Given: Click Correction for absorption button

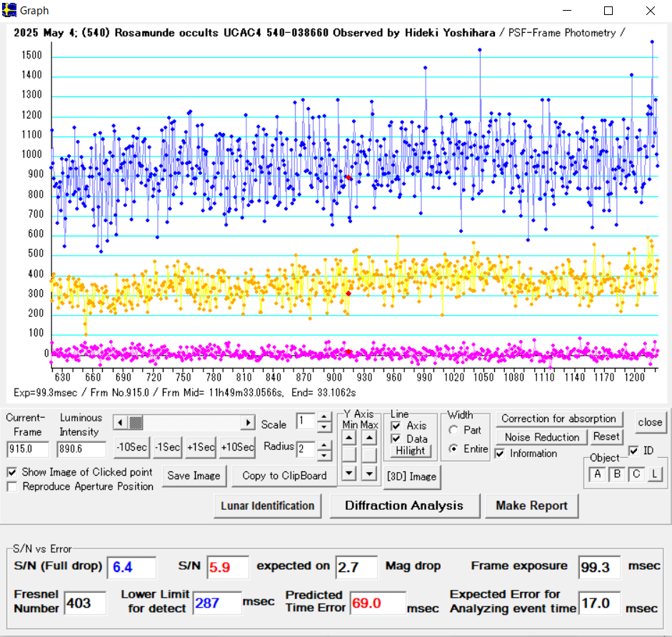Looking at the screenshot, I should point(558,418).
